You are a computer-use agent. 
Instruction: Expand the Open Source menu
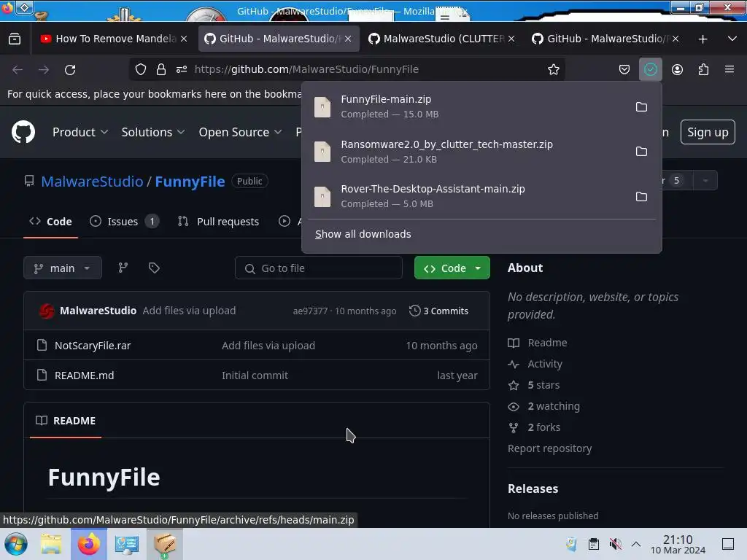[240, 132]
